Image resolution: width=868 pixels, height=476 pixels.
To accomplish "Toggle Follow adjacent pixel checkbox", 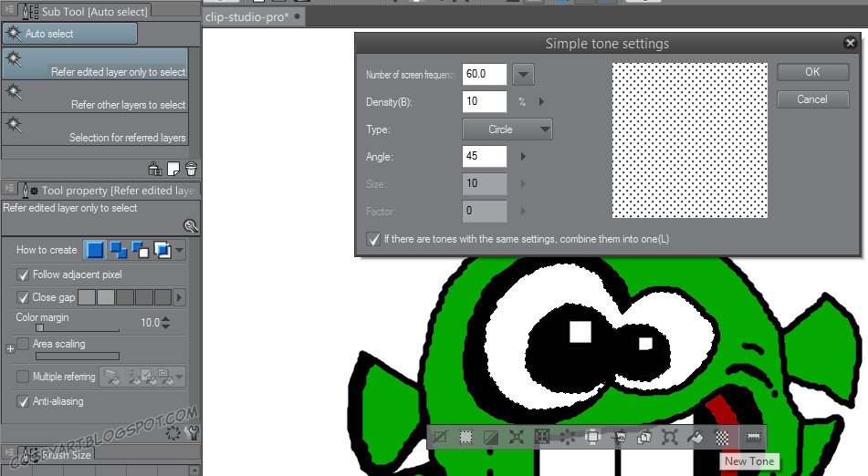I will coord(23,274).
